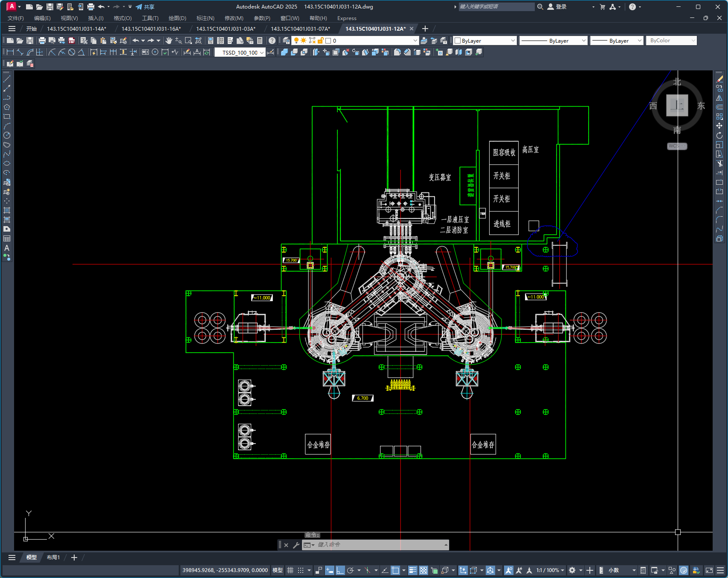The width and height of the screenshot is (728, 578).
Task: Open the 标注(N) menu
Action: pyautogui.click(x=205, y=18)
